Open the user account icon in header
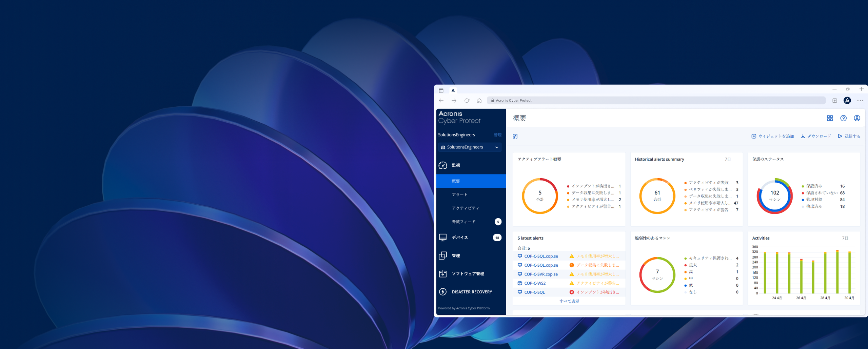 click(x=857, y=118)
